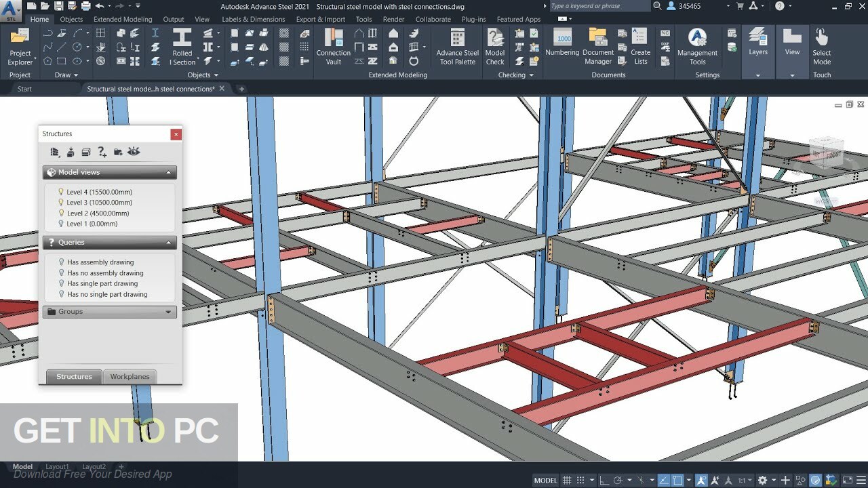Click the Create Lists icon
868x488 pixels.
640,47
